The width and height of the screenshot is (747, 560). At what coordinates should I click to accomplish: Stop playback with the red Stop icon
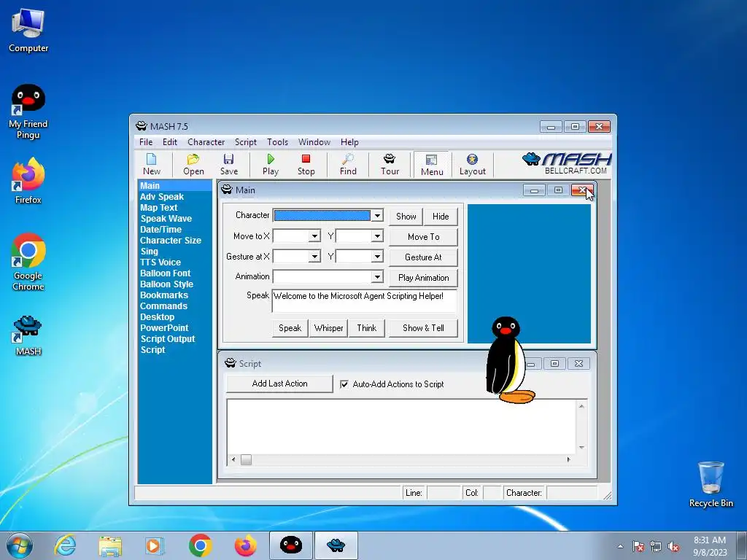point(306,164)
